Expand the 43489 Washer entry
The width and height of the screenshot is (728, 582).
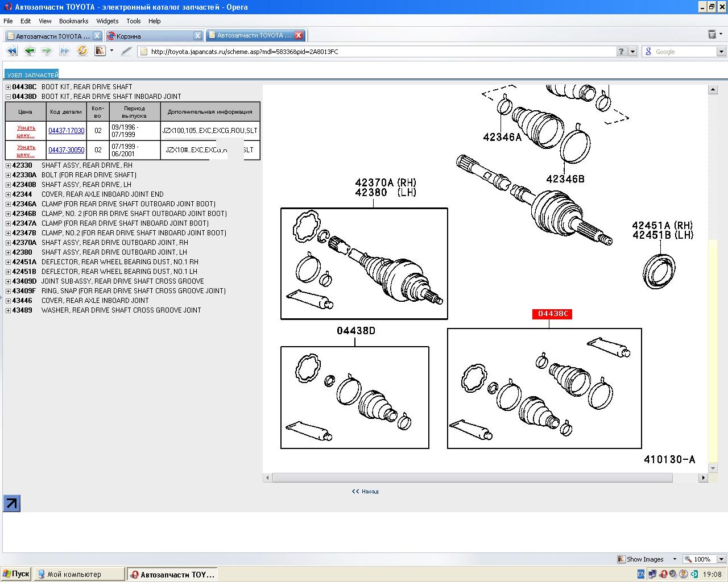pos(8,310)
